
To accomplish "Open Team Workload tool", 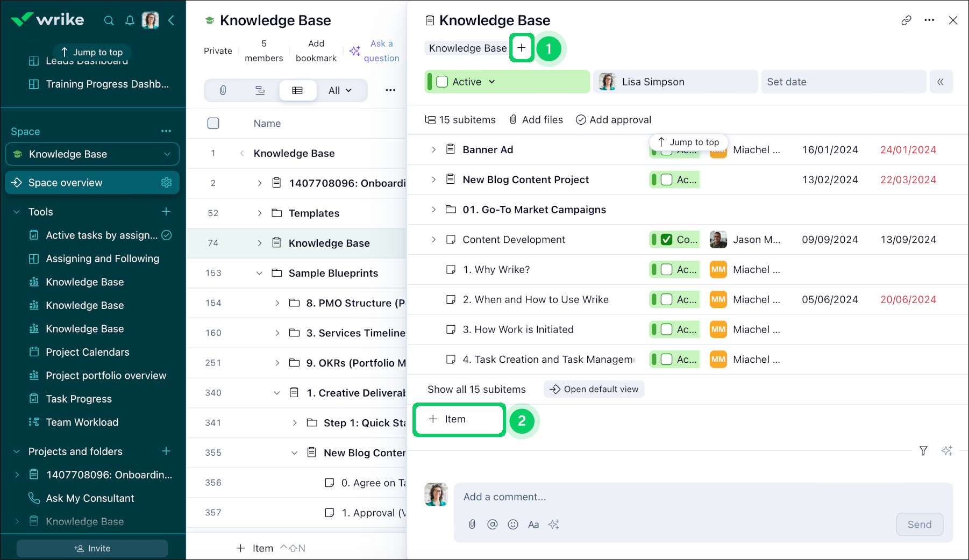I will tap(82, 422).
